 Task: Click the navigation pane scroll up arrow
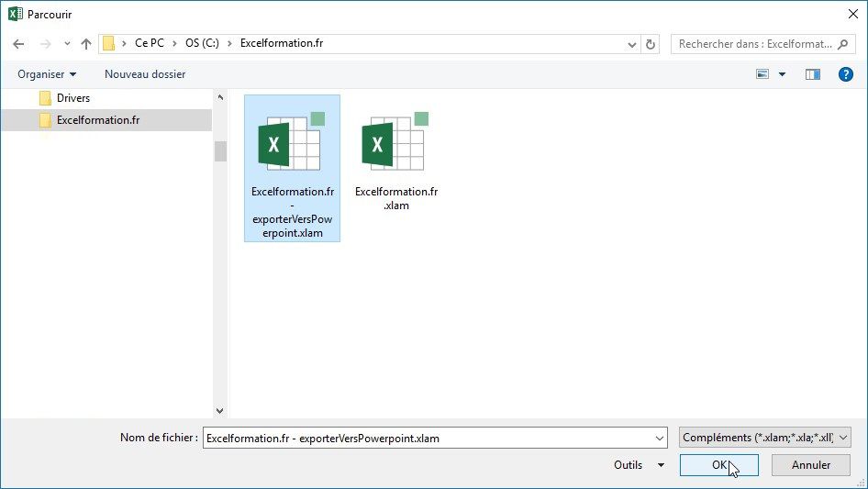(220, 97)
